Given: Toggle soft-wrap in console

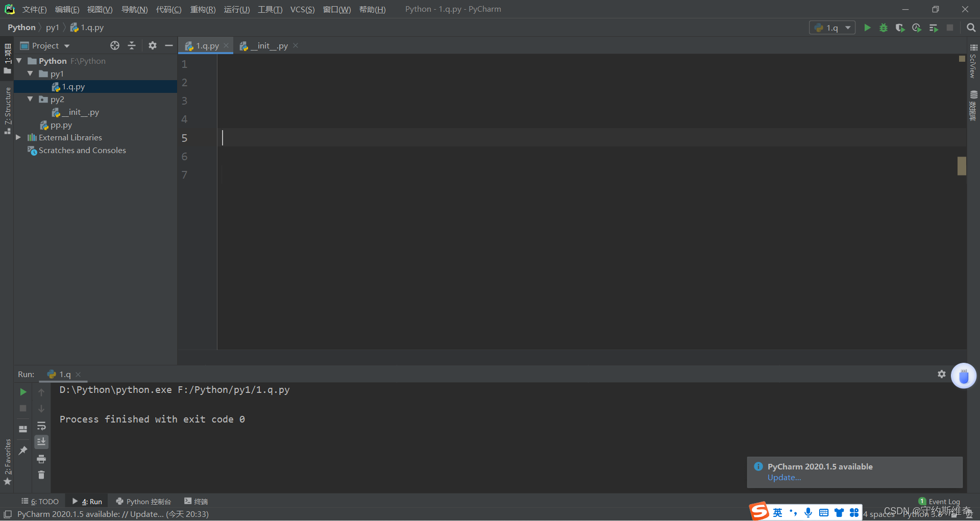Looking at the screenshot, I should click(x=41, y=426).
